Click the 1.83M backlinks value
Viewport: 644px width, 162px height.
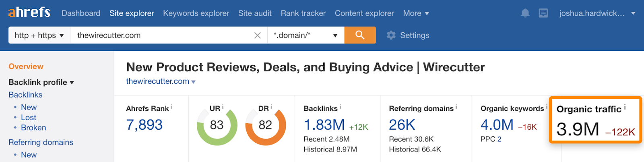[324, 125]
